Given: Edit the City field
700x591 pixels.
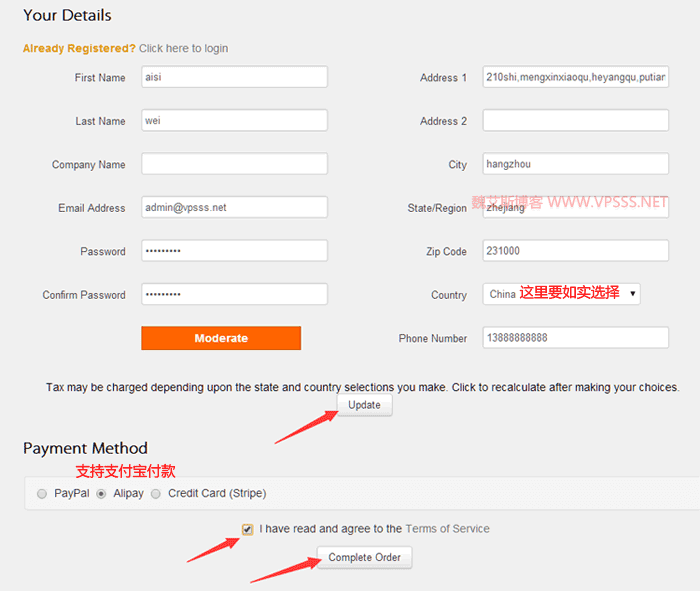Looking at the screenshot, I should pos(575,164).
